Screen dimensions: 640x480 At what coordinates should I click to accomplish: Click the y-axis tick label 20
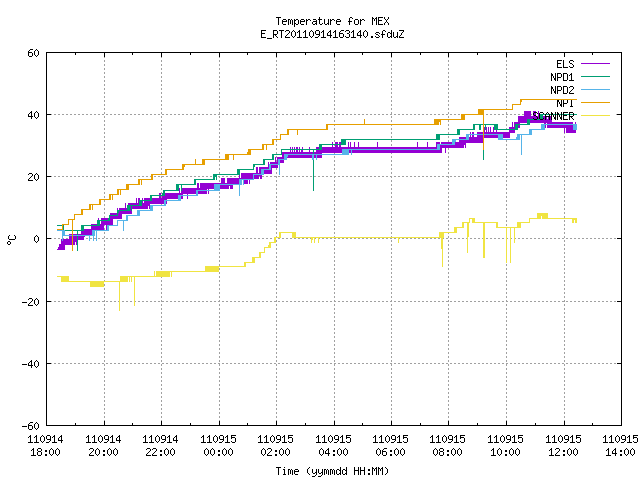(x=33, y=177)
